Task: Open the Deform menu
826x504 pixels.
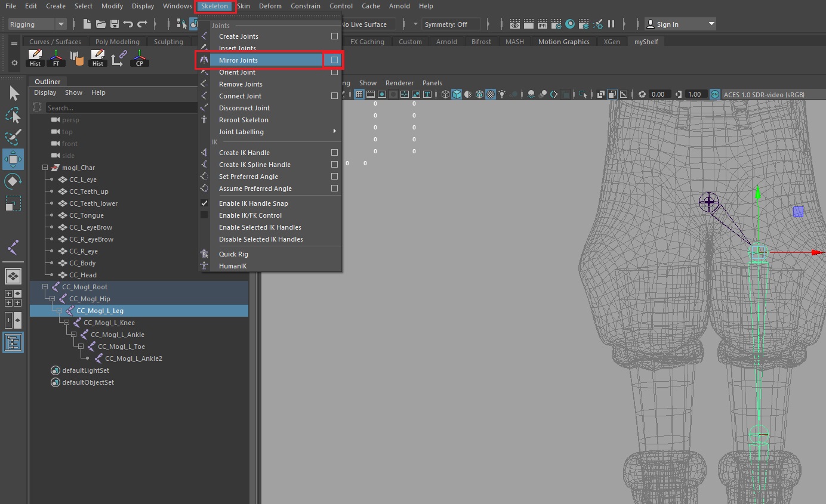Action: pyautogui.click(x=270, y=6)
